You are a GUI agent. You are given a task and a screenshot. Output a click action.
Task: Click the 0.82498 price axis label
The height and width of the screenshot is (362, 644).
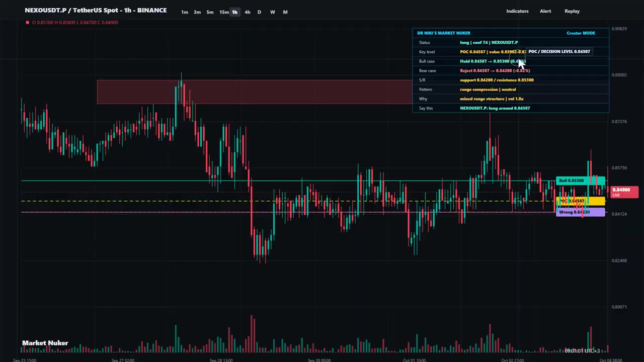tap(619, 260)
